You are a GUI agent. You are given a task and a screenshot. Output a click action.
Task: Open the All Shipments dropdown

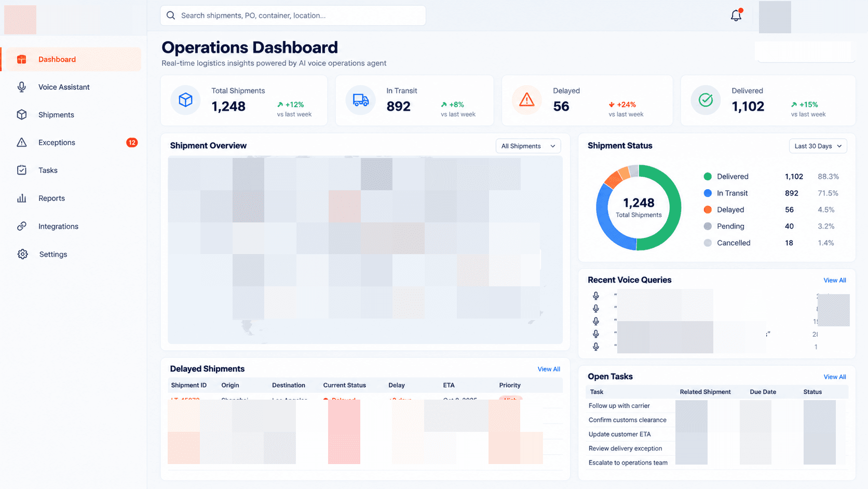[528, 146]
